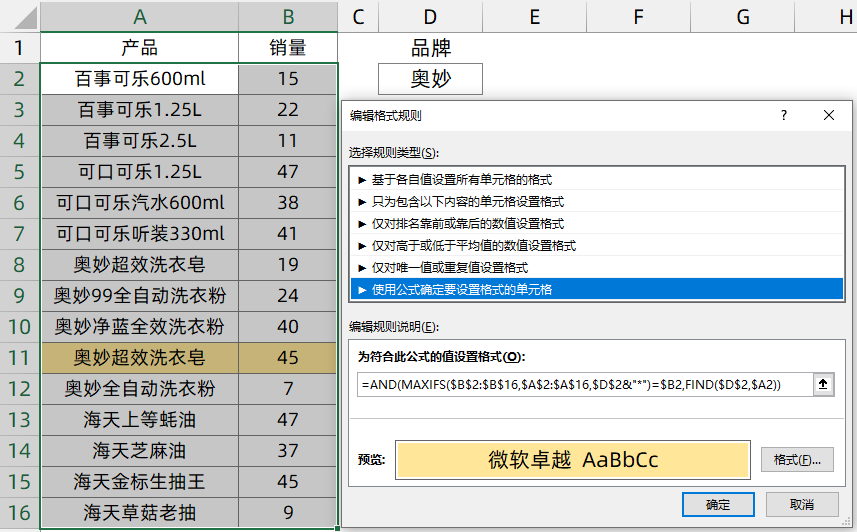Select column D header
The width and height of the screenshot is (857, 532).
coord(430,17)
